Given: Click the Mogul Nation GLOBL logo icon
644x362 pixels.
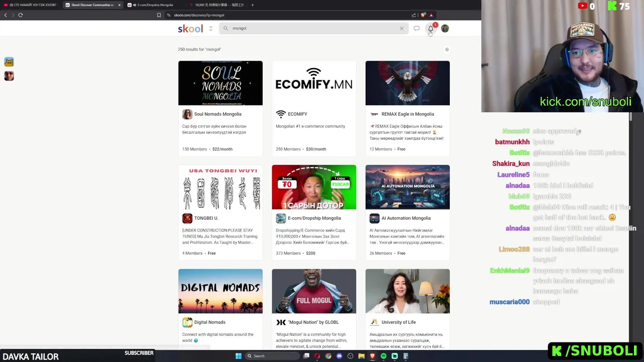Looking at the screenshot, I should point(281,322).
